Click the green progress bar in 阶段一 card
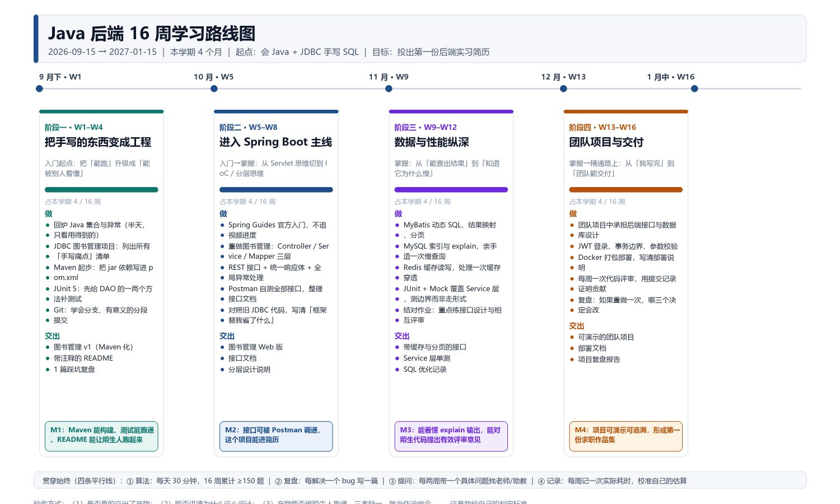This screenshot has width=840, height=504. 101,190
